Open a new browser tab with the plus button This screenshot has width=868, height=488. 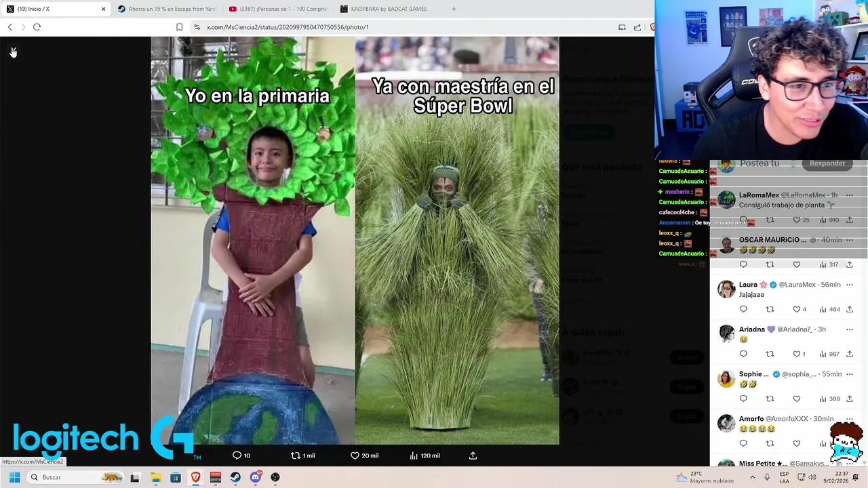(454, 9)
